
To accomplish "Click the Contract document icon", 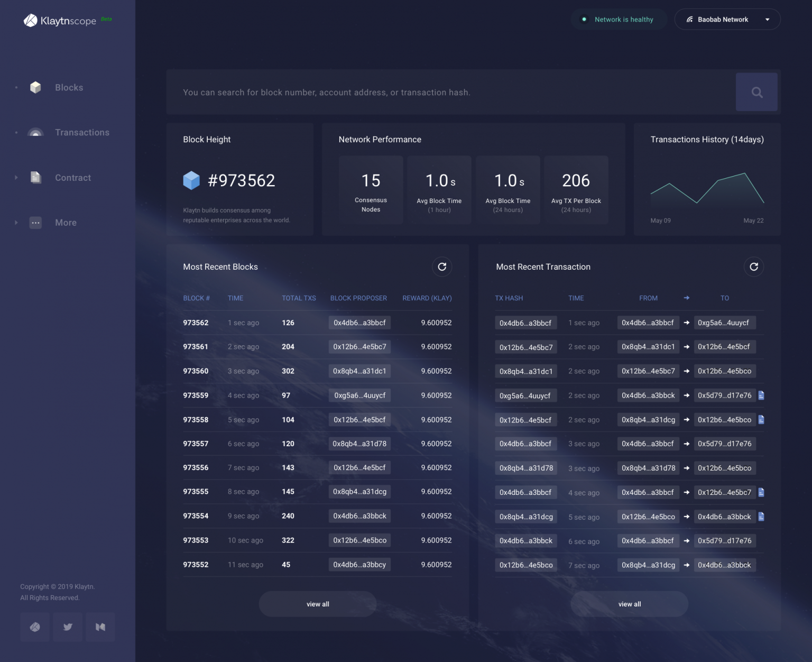I will [35, 178].
